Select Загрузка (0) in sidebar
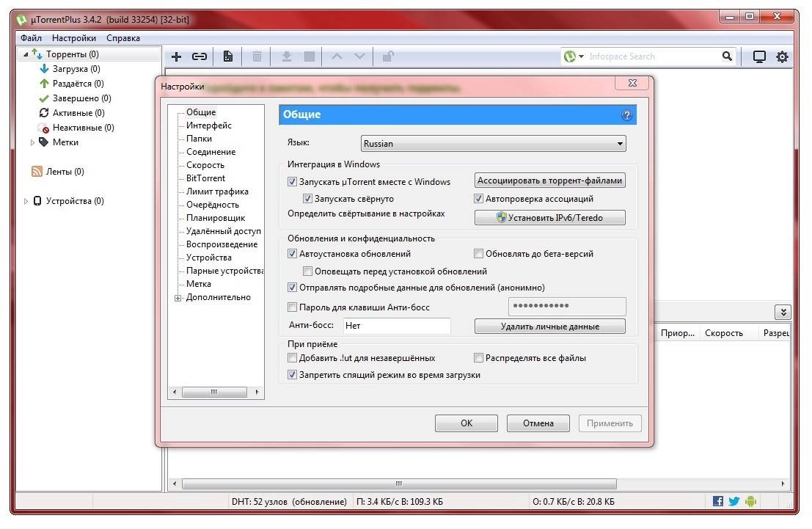Image resolution: width=812 pixels, height=529 pixels. 76,69
